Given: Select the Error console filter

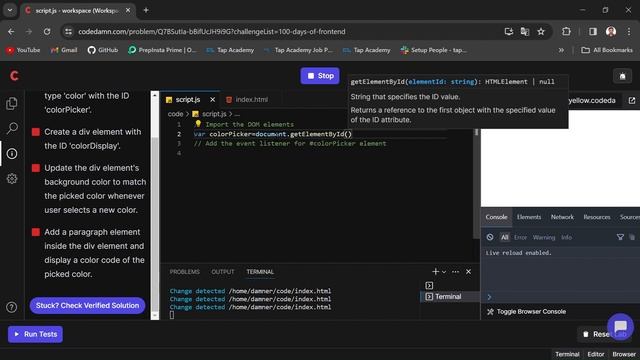Looking at the screenshot, I should (520, 237).
